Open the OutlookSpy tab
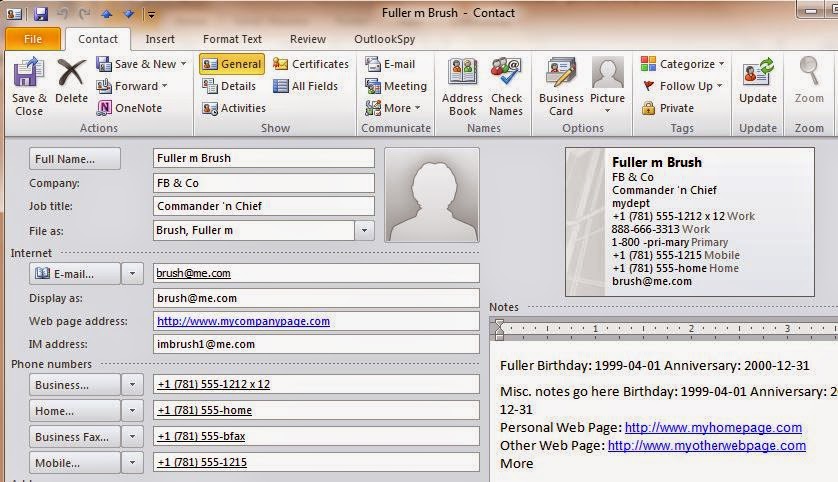This screenshot has height=482, width=838. (384, 39)
